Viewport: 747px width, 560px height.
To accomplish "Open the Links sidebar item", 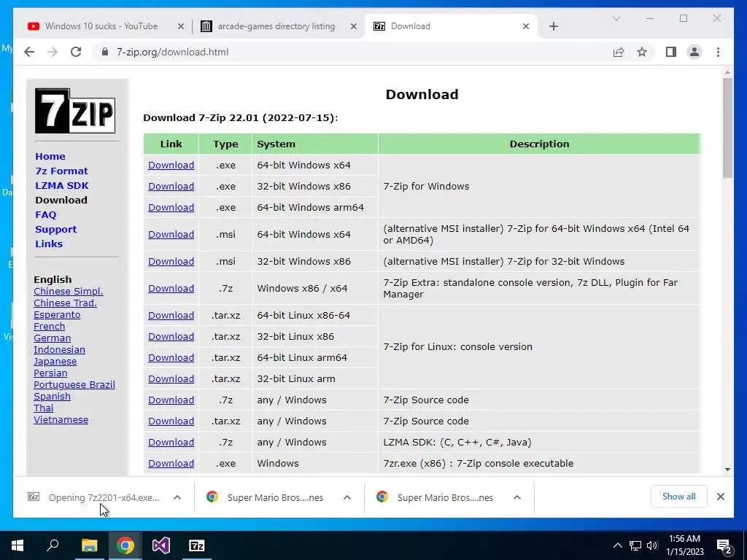I will pos(49,244).
